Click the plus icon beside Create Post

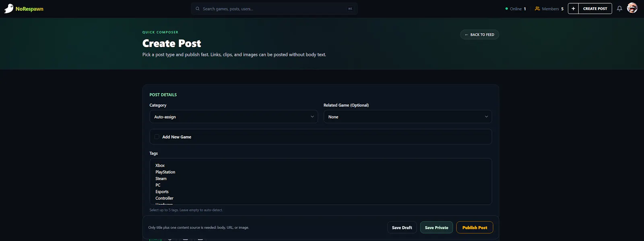click(573, 8)
